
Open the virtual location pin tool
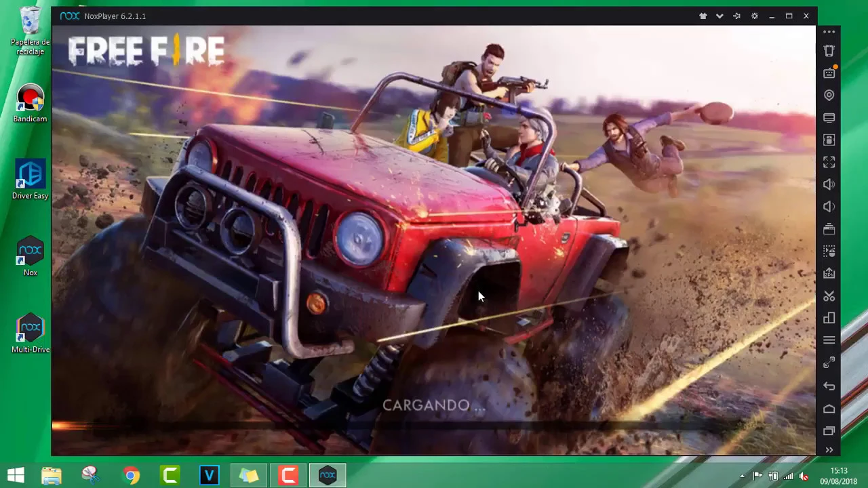click(829, 96)
